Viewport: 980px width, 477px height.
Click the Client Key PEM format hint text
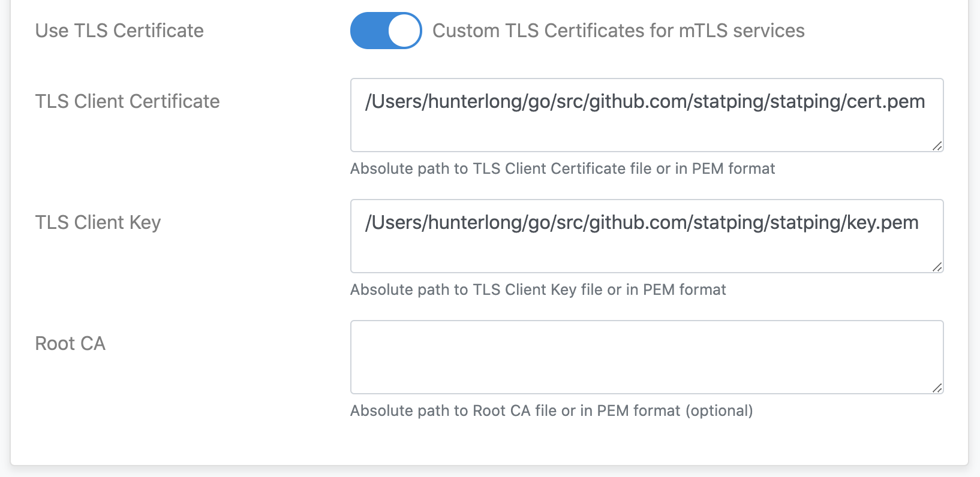(538, 289)
